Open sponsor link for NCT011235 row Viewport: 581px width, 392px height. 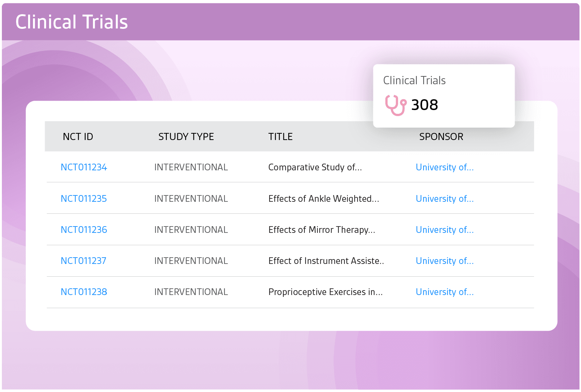tap(445, 199)
